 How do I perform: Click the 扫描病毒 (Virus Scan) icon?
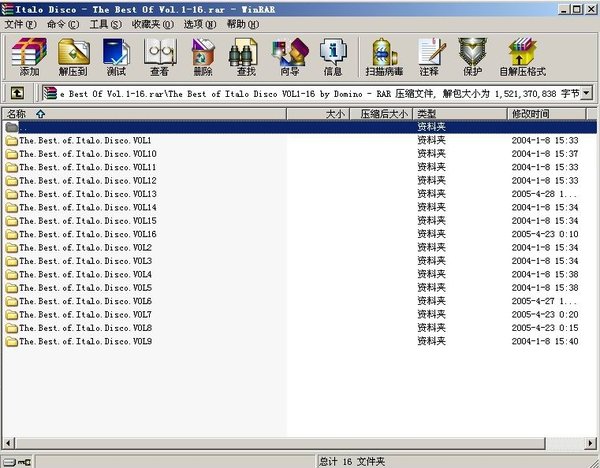[x=384, y=57]
